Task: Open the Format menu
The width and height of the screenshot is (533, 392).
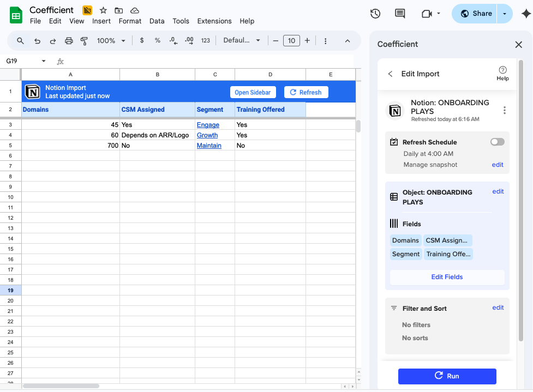Action: [x=130, y=21]
